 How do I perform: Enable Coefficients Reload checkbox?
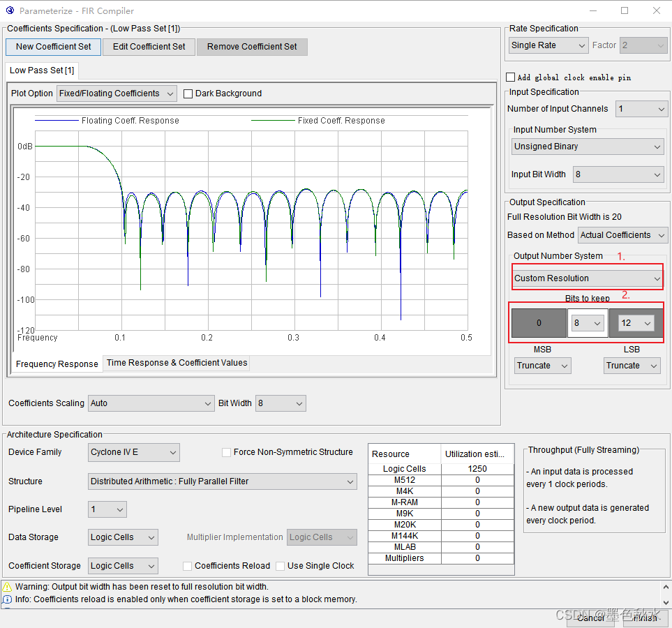coord(187,566)
